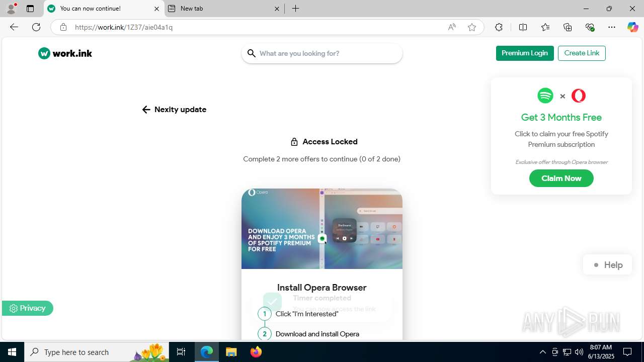Image resolution: width=644 pixels, height=362 pixels.
Task: Open File Explorer taskbar icon
Action: point(231,352)
